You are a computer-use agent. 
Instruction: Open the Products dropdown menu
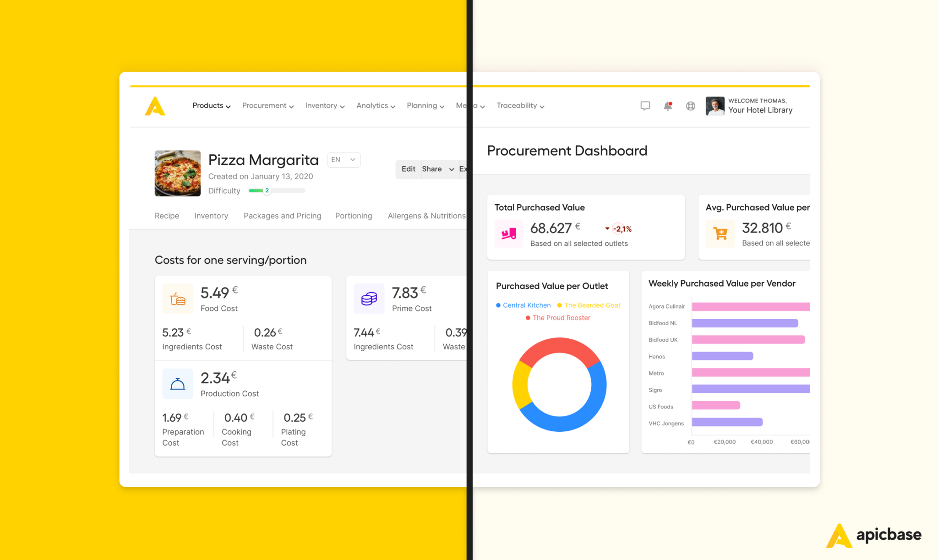point(211,106)
